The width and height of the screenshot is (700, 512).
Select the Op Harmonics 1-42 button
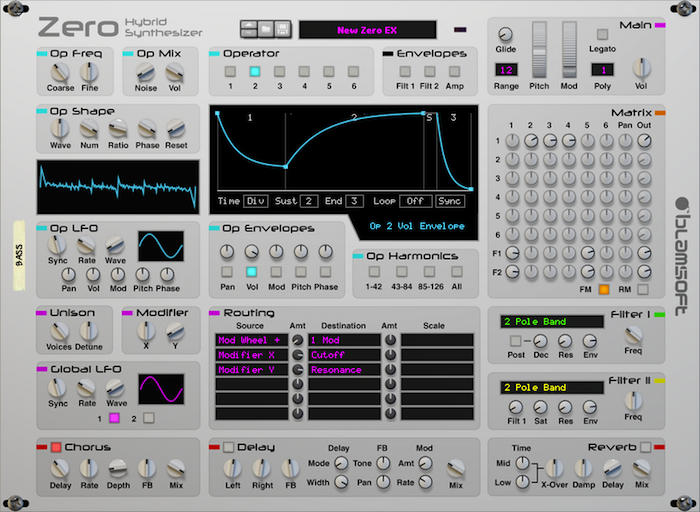pos(374,271)
